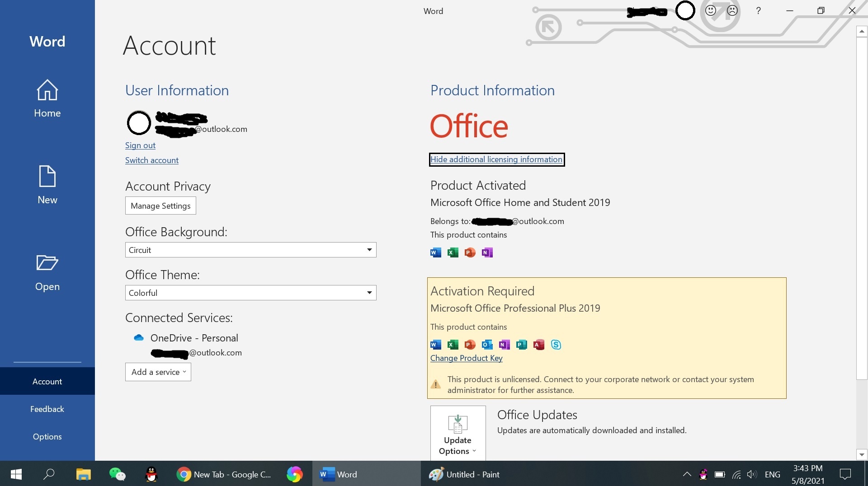This screenshot has height=486, width=868.
Task: Select Feedback in the left sidebar
Action: tap(47, 409)
